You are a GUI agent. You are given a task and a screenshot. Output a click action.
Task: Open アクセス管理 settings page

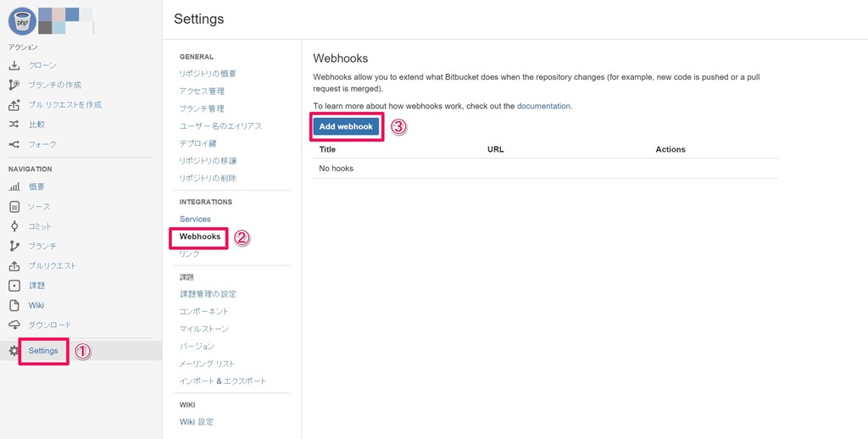pos(202,91)
